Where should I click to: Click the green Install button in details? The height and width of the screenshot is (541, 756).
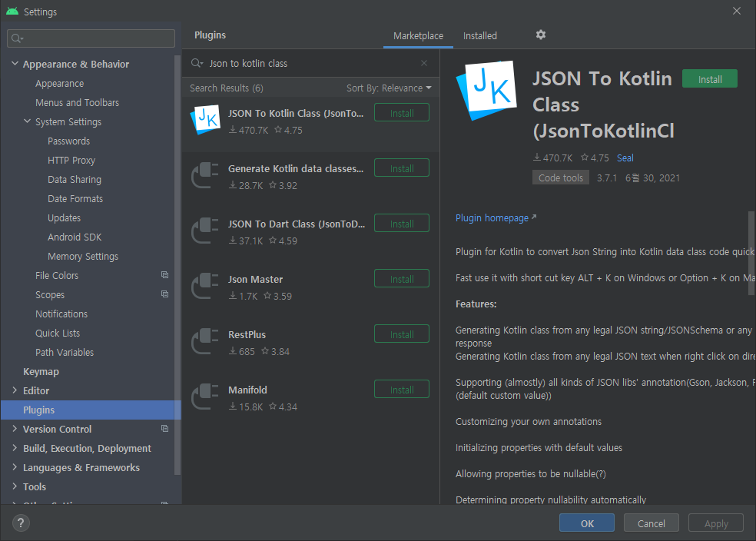point(710,79)
